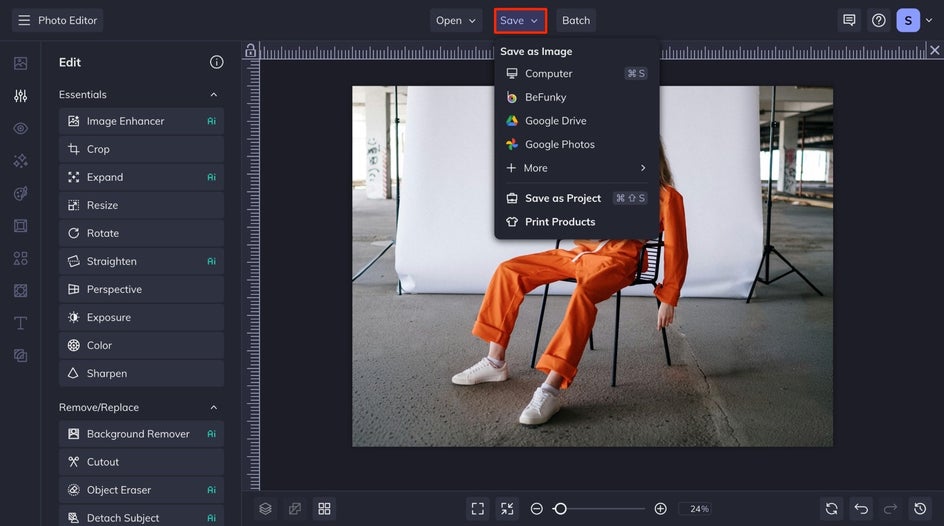Save image to Google Drive

pos(576,120)
